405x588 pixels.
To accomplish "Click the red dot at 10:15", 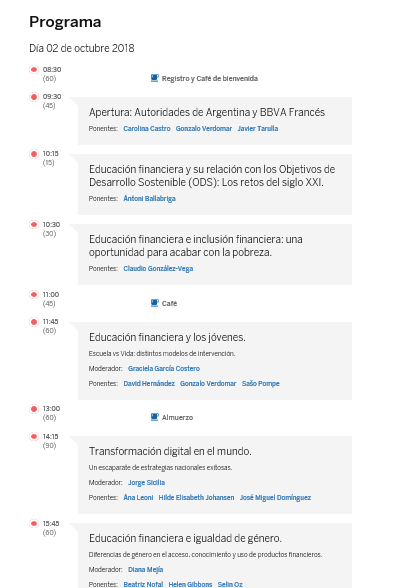I will tap(34, 154).
